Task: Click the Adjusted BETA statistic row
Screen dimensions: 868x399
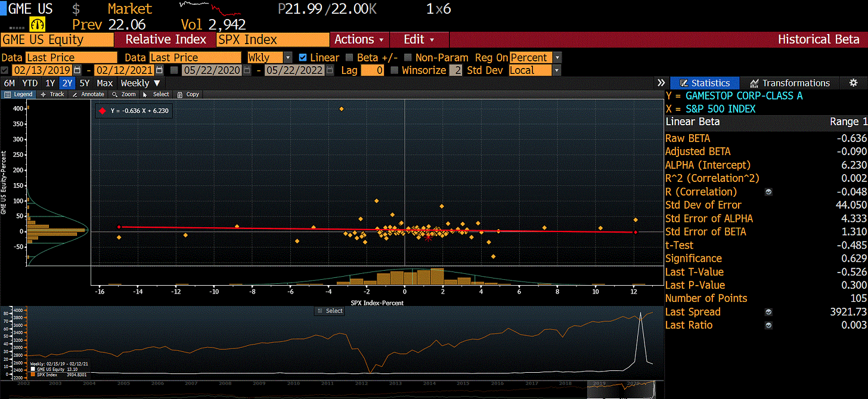Action: pos(765,151)
